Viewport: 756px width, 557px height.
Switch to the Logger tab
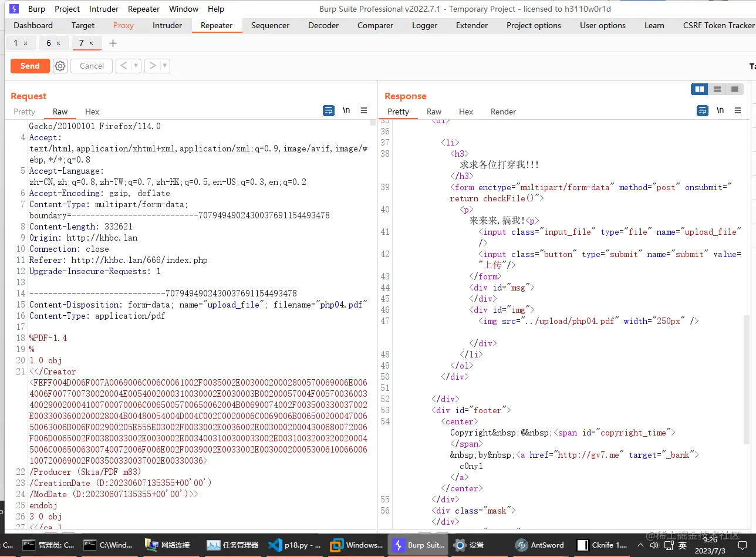coord(424,25)
